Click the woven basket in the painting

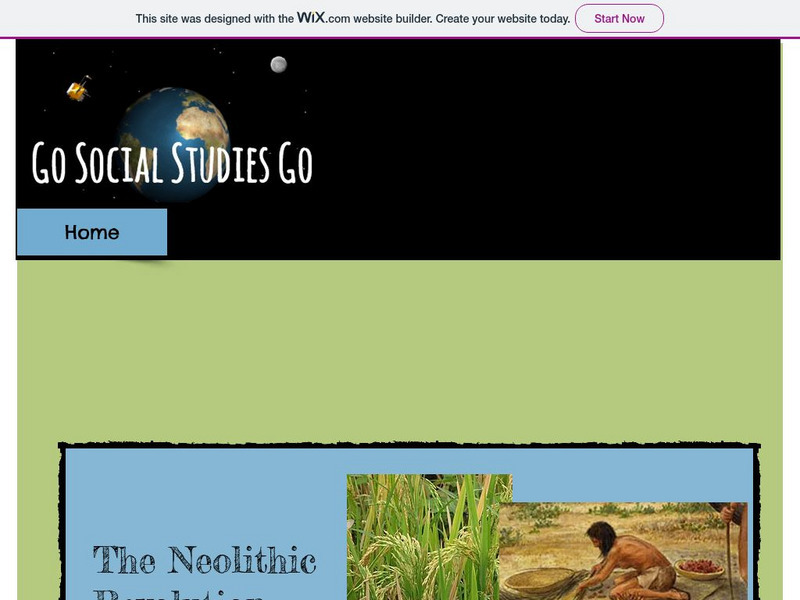point(541,582)
